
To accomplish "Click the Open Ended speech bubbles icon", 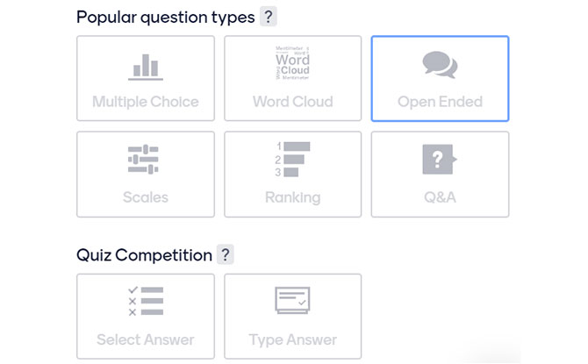I will [440, 65].
